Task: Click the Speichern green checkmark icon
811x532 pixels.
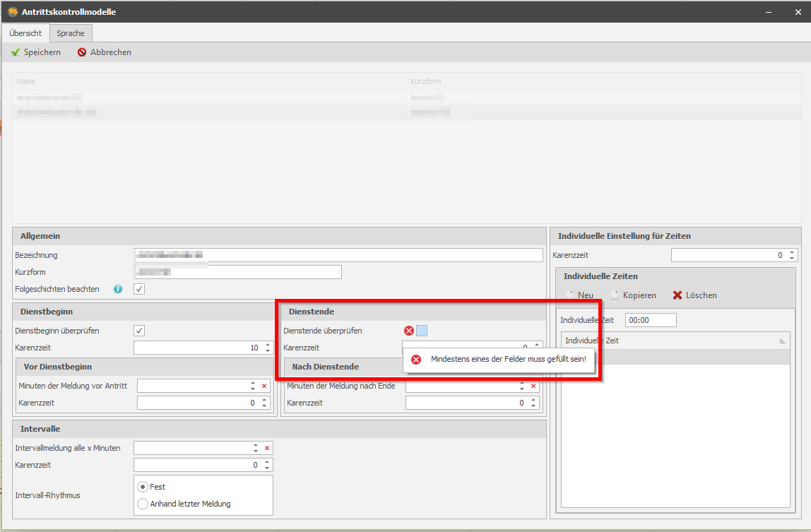Action: (16, 52)
